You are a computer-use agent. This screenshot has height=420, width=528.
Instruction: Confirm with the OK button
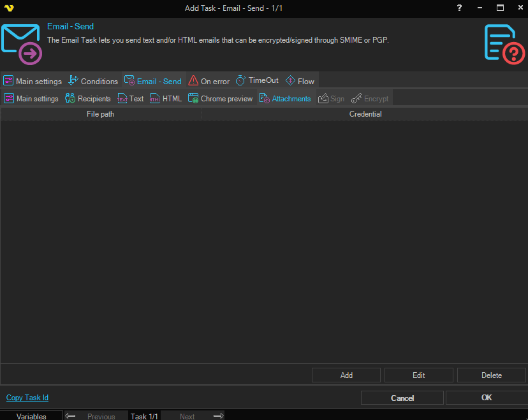pyautogui.click(x=486, y=398)
